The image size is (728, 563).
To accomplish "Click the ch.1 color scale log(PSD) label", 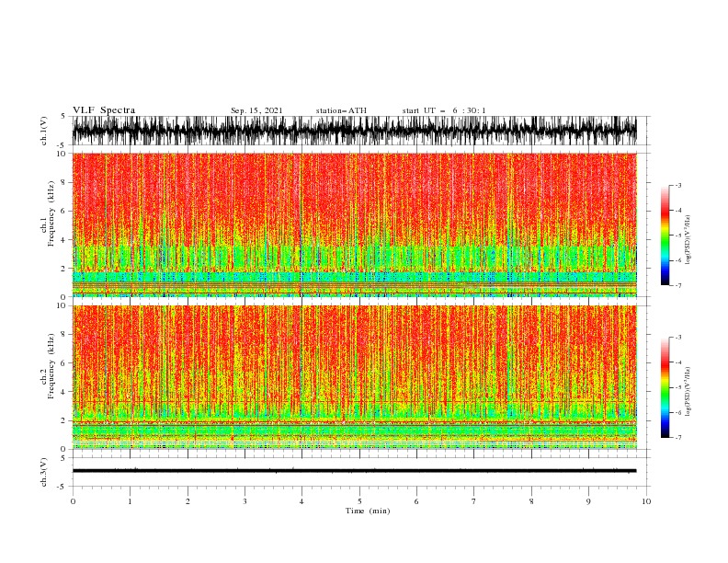I will tap(688, 240).
